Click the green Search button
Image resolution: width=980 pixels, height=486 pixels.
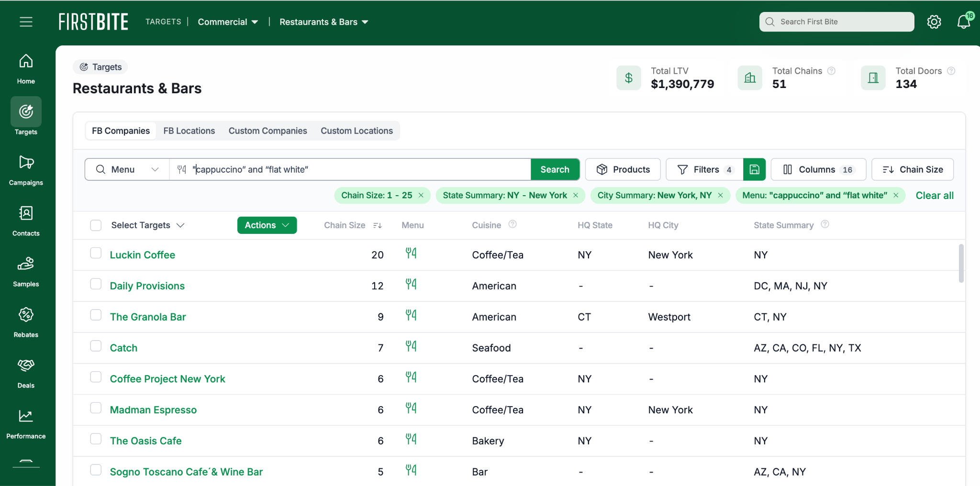[555, 169]
